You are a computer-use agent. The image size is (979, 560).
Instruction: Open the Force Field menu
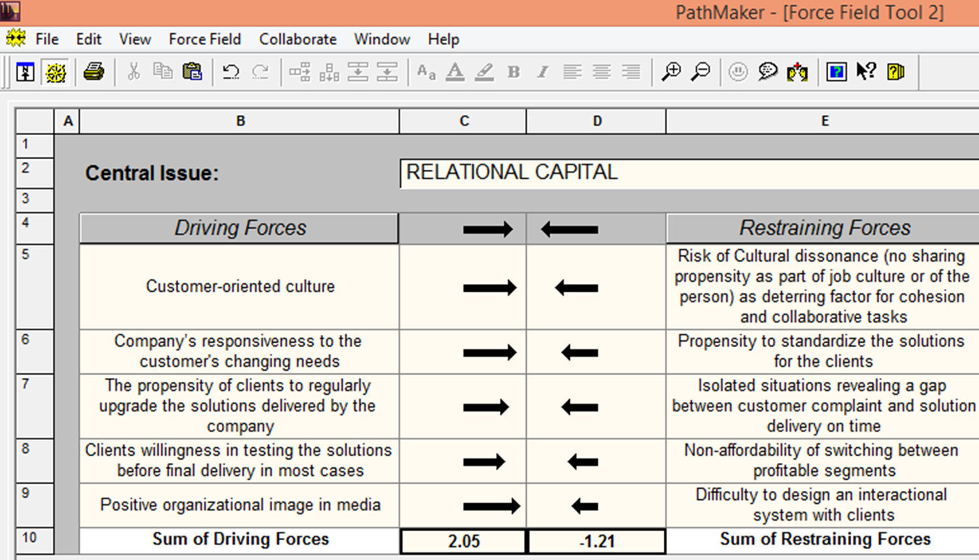tap(204, 39)
